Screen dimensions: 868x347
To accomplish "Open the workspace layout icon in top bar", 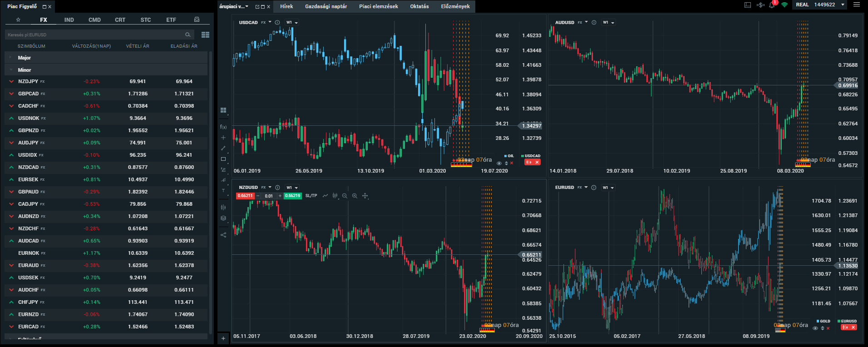I will click(748, 5).
